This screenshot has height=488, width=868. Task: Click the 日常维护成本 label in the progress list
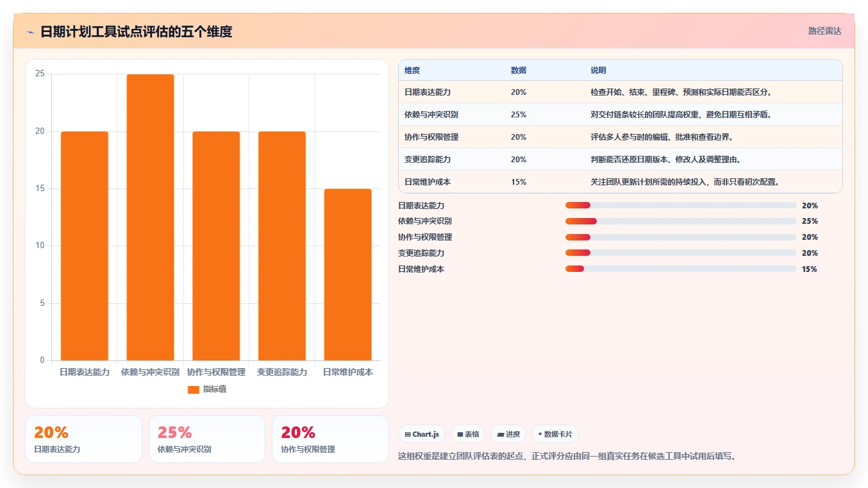pos(421,269)
